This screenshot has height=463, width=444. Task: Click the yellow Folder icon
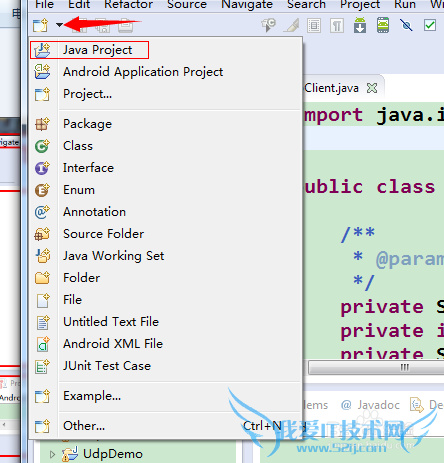pos(42,278)
